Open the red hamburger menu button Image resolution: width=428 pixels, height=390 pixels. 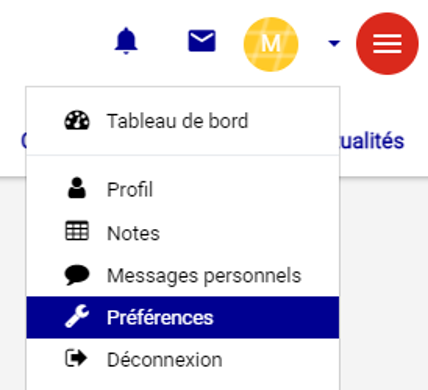(387, 44)
